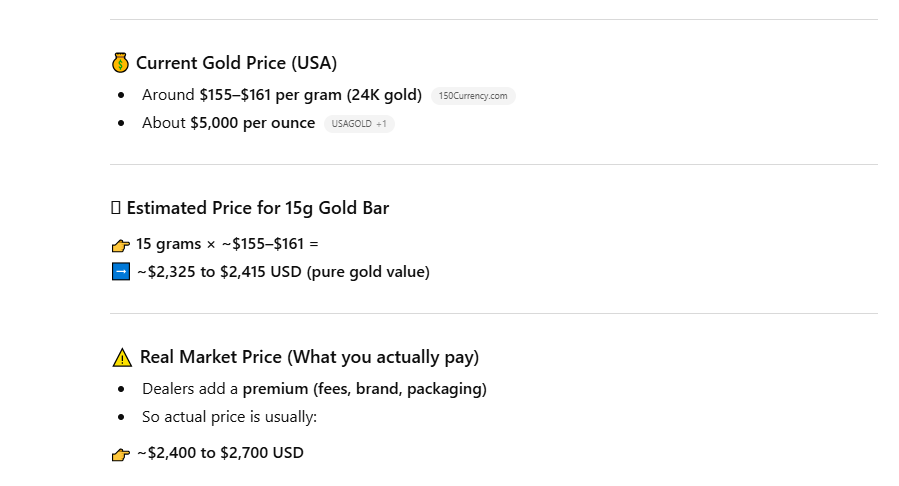The width and height of the screenshot is (899, 486).
Task: Click the "Current Gold Price (USA)" heading
Action: tap(236, 63)
